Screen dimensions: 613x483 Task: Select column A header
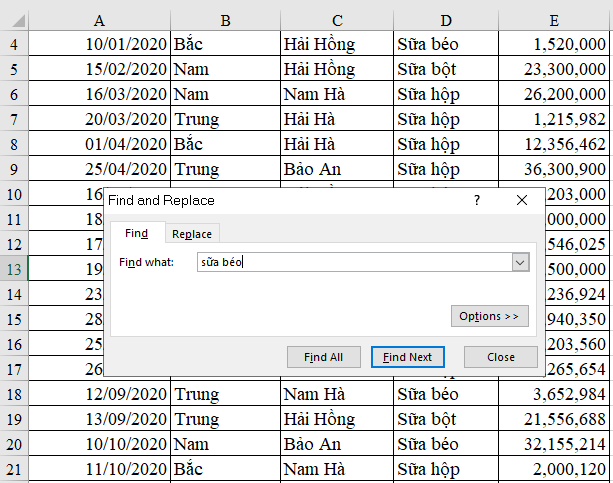point(100,20)
